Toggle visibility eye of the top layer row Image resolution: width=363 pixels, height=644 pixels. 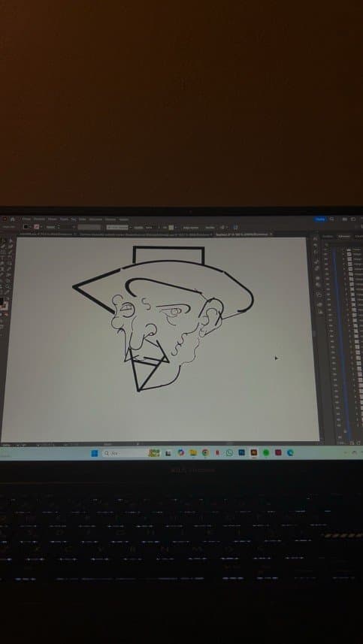327,249
